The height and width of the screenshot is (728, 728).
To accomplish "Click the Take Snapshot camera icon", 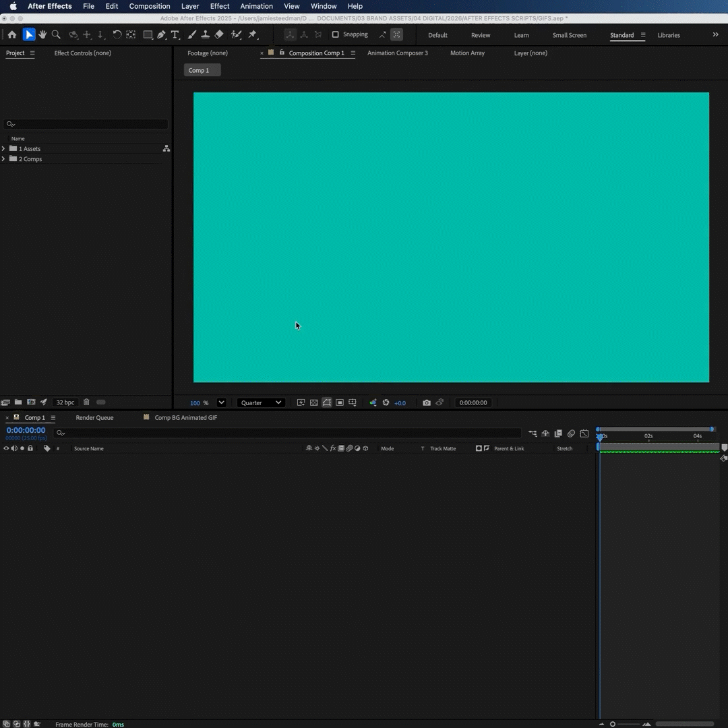I will 427,402.
